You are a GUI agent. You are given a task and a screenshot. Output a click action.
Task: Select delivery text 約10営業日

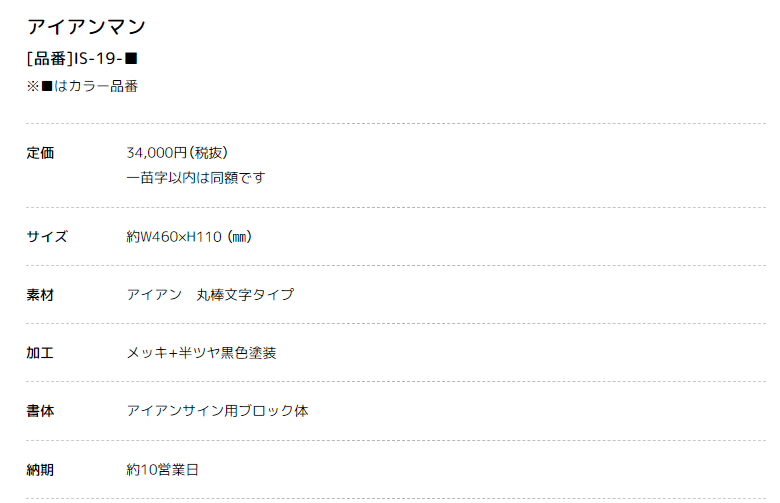click(162, 470)
